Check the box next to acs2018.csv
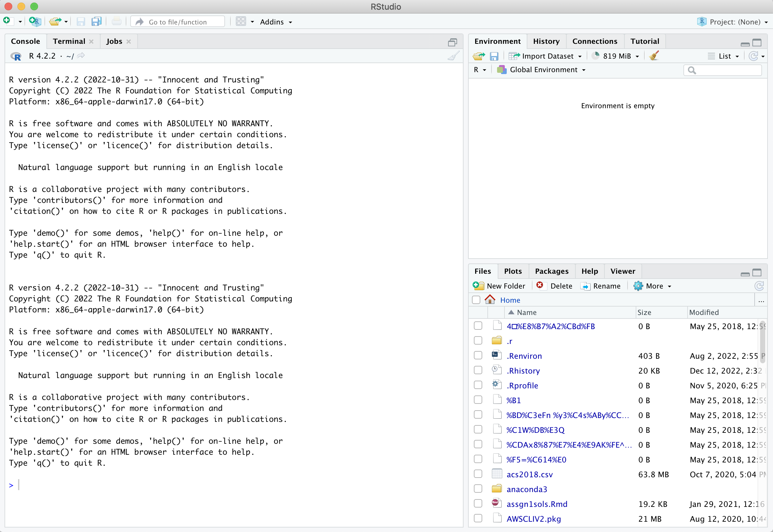 478,474
